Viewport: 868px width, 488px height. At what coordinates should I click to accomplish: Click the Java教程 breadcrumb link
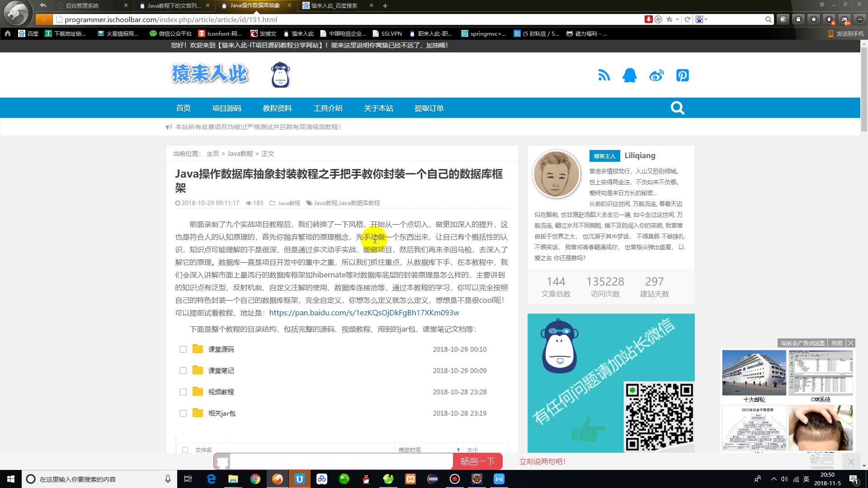point(240,154)
